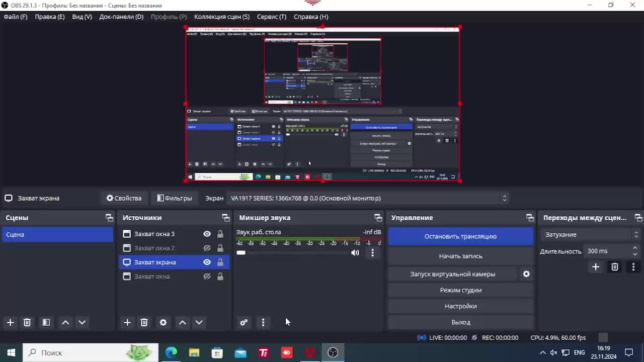Open Док-панели menu
Viewport: 644px width, 362px height.
[121, 17]
